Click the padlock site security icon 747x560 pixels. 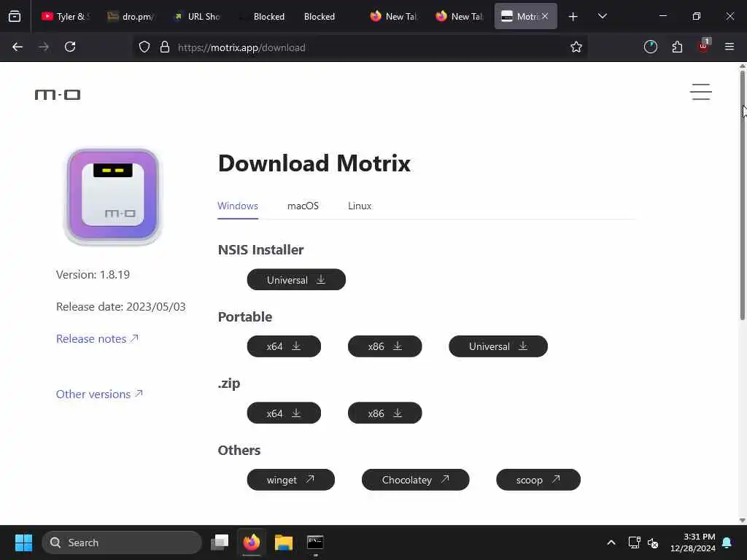coord(165,47)
